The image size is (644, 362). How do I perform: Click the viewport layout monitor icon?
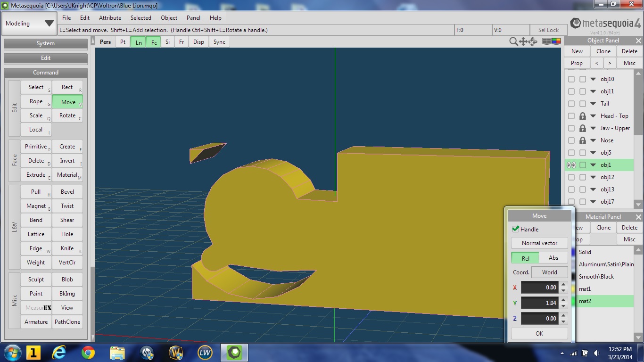point(546,41)
